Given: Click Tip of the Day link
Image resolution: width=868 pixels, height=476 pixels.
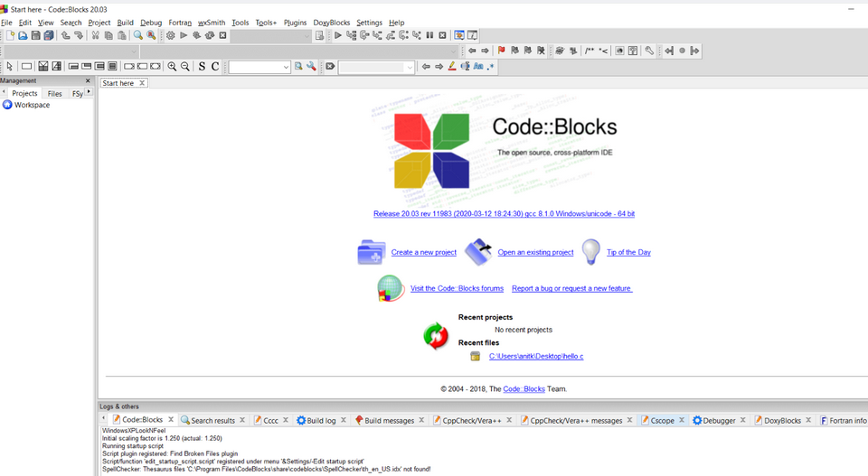Looking at the screenshot, I should pyautogui.click(x=628, y=252).
